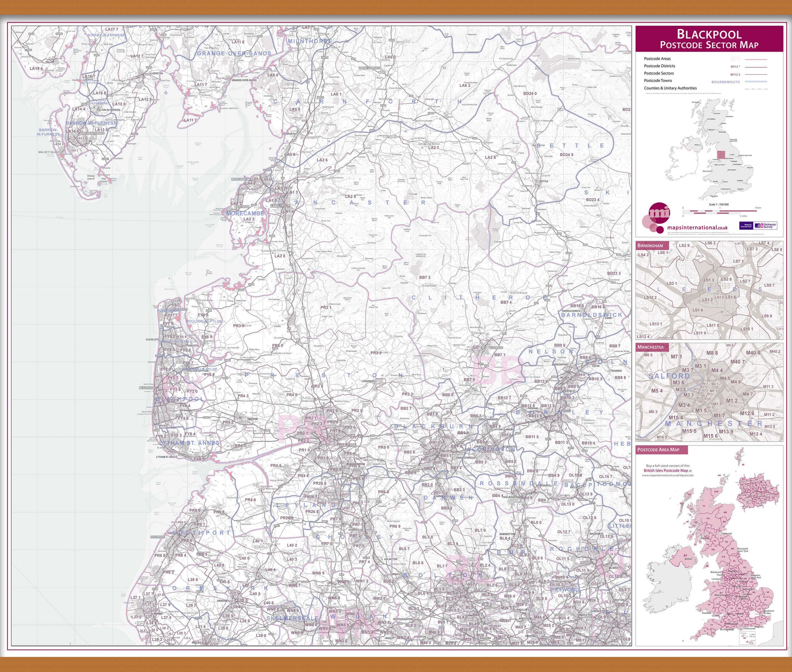Click the 'BD24 0' sector label
Image resolution: width=792 pixels, height=672 pixels.
tap(530, 94)
